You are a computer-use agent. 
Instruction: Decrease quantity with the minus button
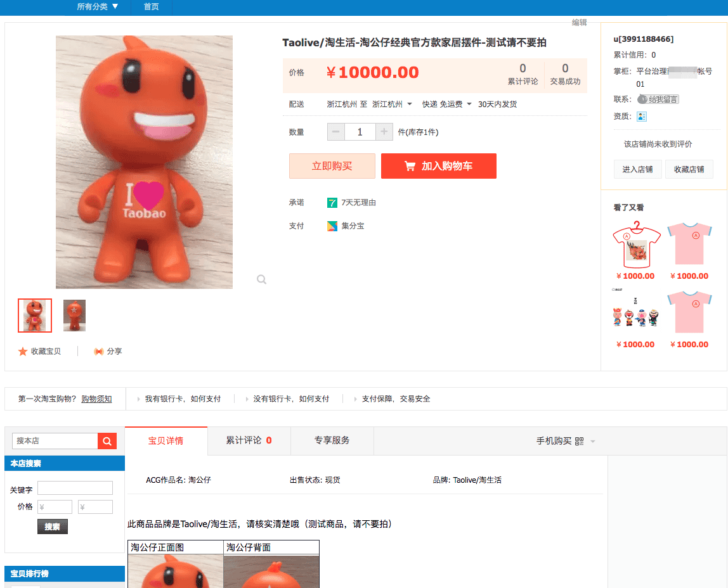coord(335,132)
